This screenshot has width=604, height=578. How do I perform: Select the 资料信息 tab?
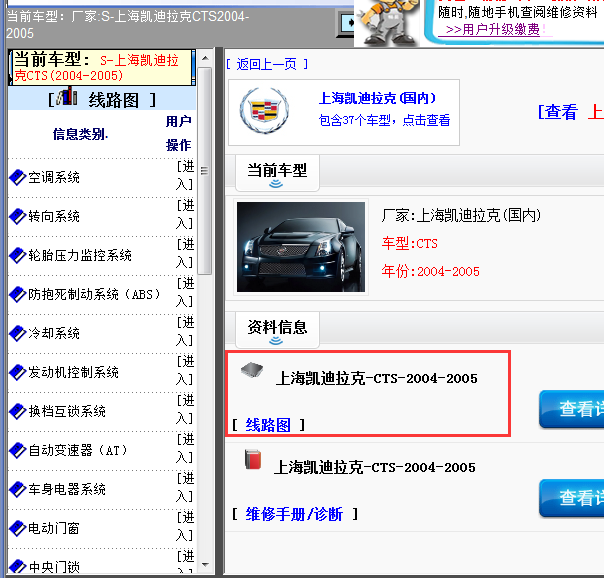(x=277, y=330)
